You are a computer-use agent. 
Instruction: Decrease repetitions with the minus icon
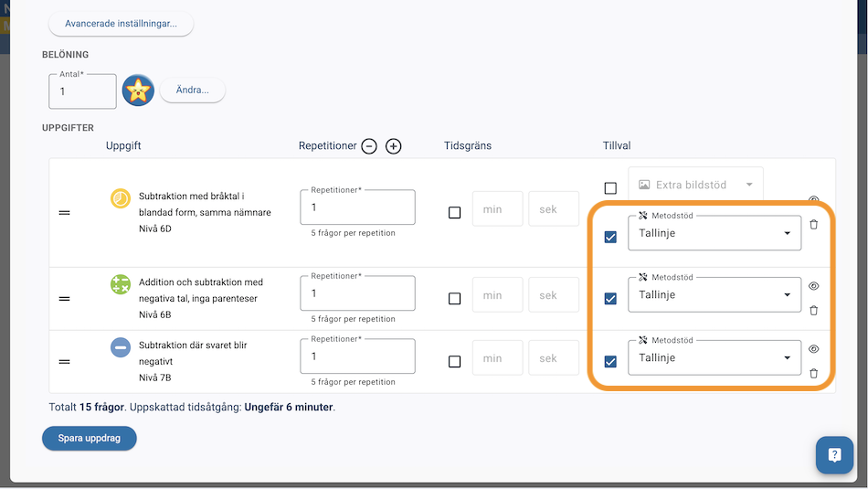pyautogui.click(x=369, y=146)
